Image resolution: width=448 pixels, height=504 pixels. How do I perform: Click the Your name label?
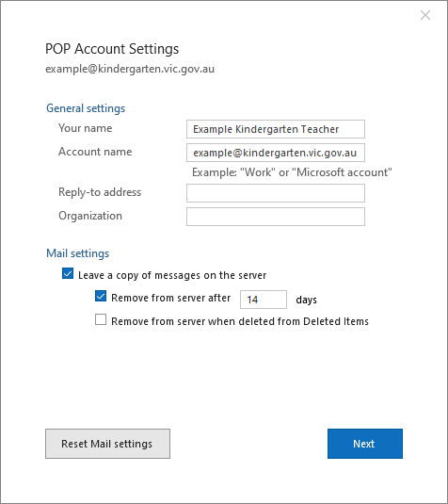pyautogui.click(x=86, y=128)
